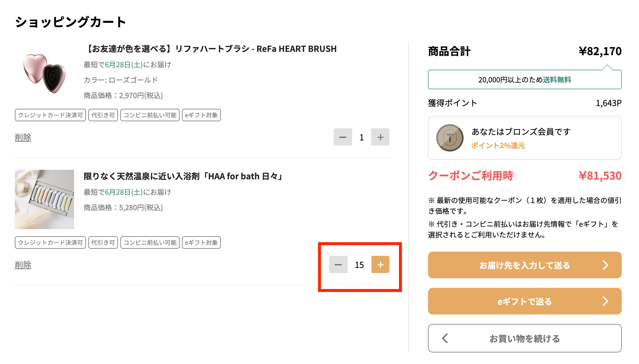The width and height of the screenshot is (639, 364).
Task: Open the ReFa Heart Brush product thumbnail
Action: pos(44,73)
